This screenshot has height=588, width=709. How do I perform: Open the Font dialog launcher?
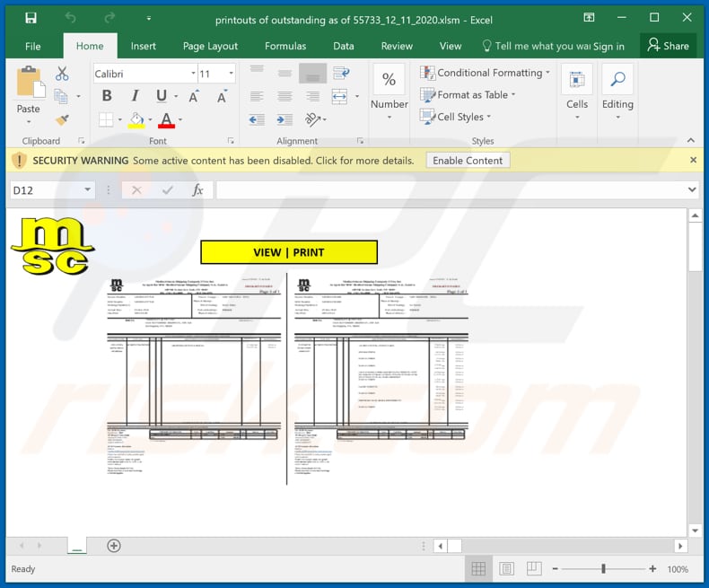coord(231,141)
